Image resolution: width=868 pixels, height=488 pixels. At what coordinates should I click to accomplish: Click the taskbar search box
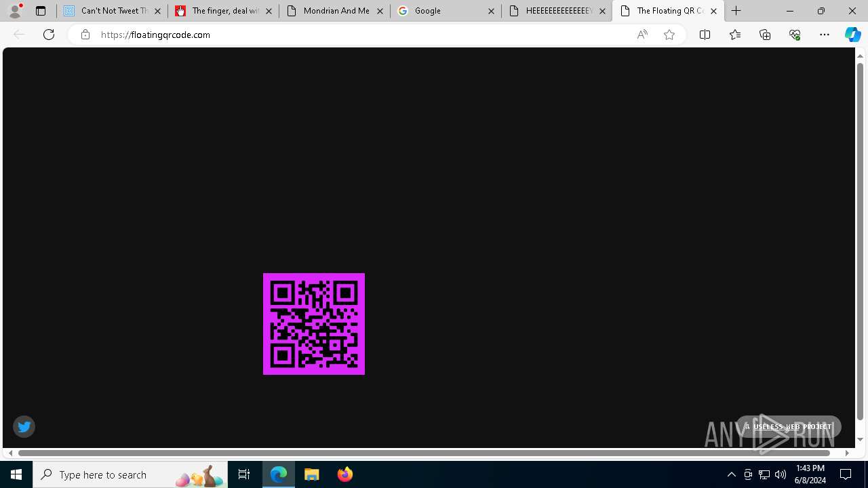click(130, 474)
